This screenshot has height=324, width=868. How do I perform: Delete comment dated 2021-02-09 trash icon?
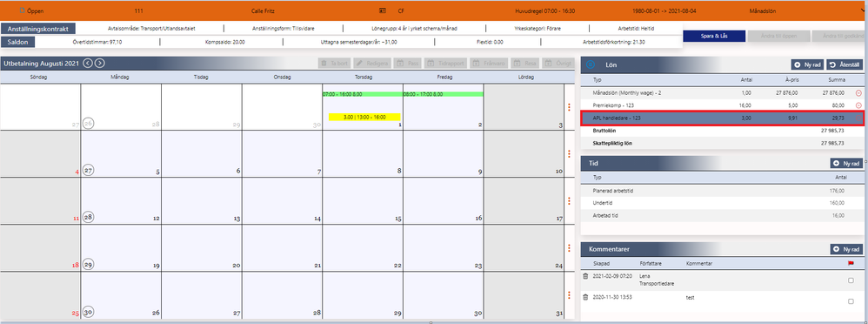coord(585,276)
